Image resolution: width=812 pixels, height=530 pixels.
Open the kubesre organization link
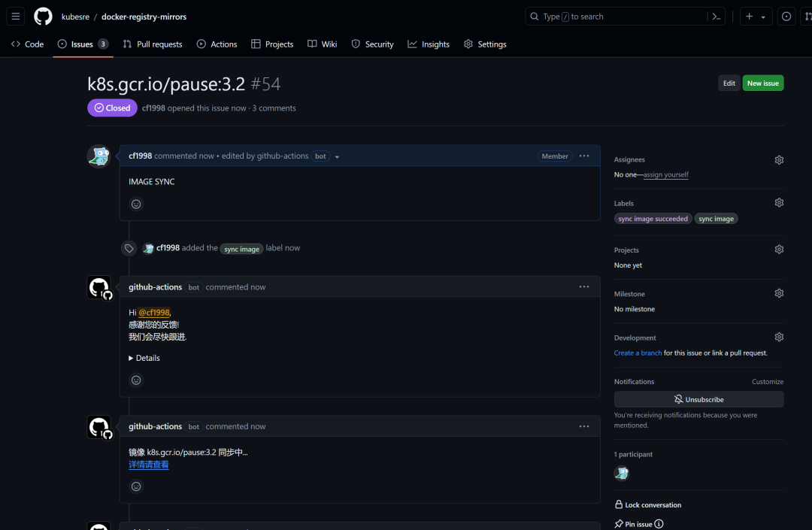point(76,17)
